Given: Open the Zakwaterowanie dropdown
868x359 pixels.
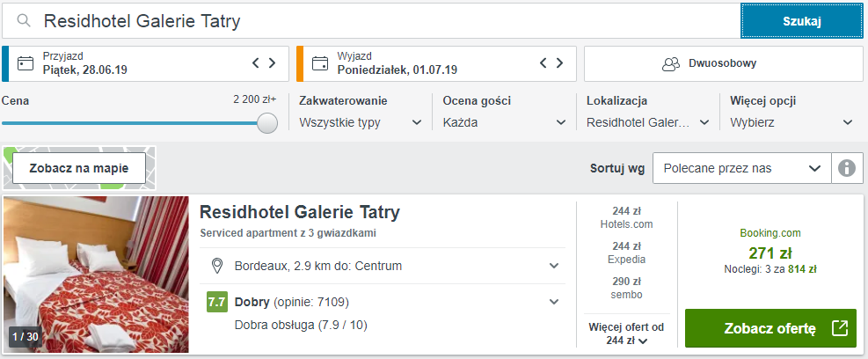Looking at the screenshot, I should coord(361,122).
